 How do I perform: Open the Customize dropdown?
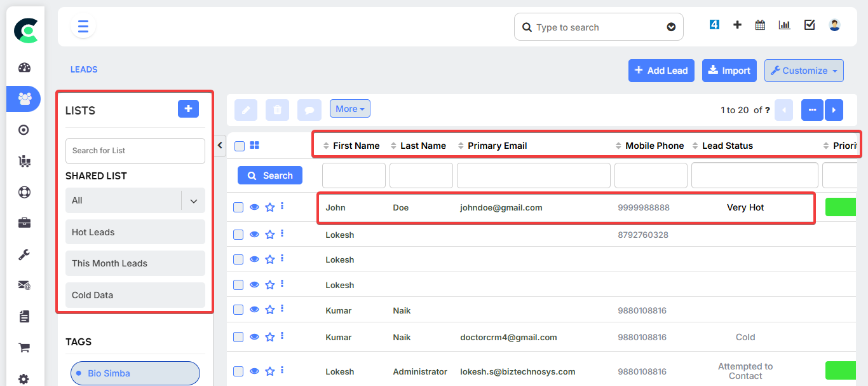point(803,70)
